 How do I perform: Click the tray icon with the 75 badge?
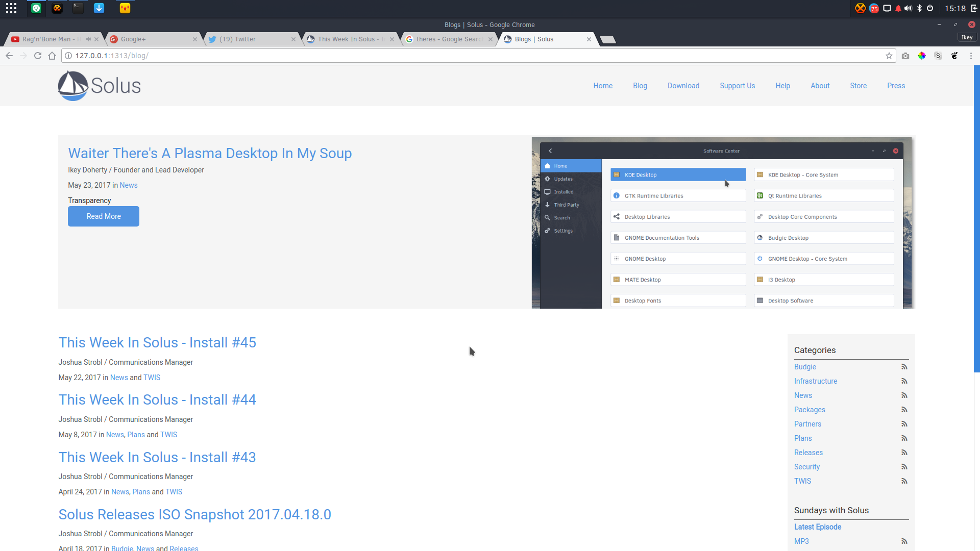(874, 8)
